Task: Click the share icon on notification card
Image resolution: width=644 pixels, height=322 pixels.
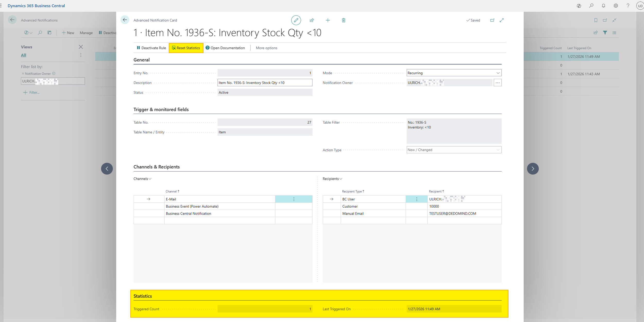Action: click(312, 20)
